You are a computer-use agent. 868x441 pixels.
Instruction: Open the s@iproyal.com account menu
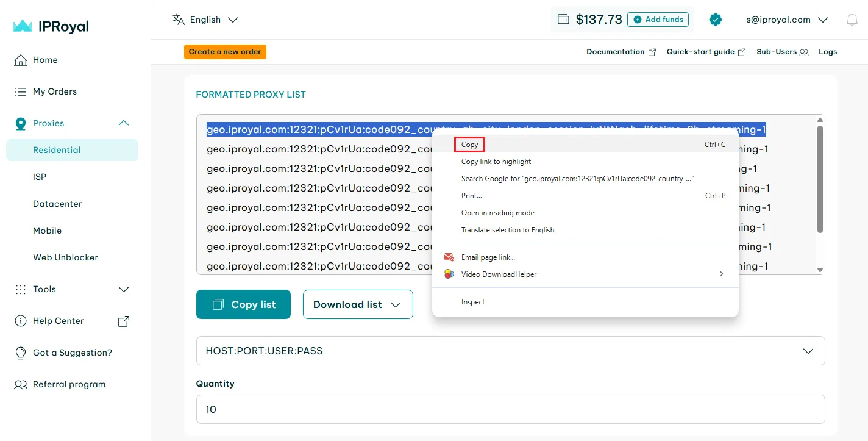(x=787, y=20)
